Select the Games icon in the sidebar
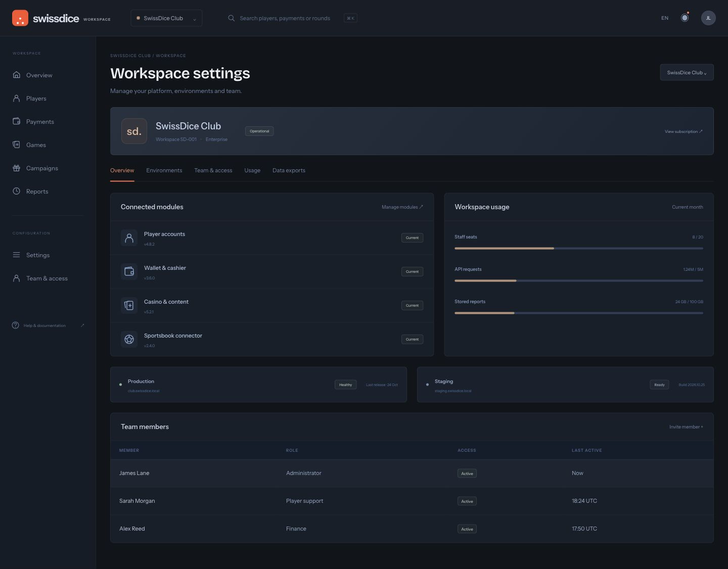728x569 pixels. tap(17, 145)
